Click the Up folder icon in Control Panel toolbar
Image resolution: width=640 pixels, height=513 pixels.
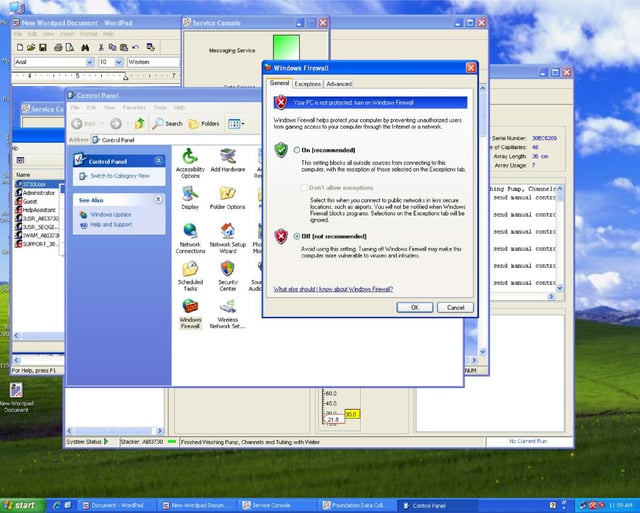[x=140, y=123]
